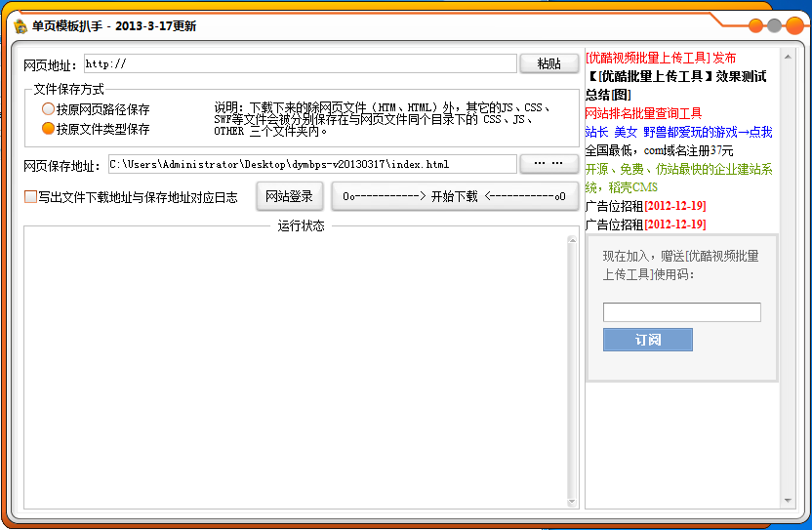Open 优酷视频批量上传工具 发布 link
This screenshot has height=530, width=812.
[x=661, y=58]
